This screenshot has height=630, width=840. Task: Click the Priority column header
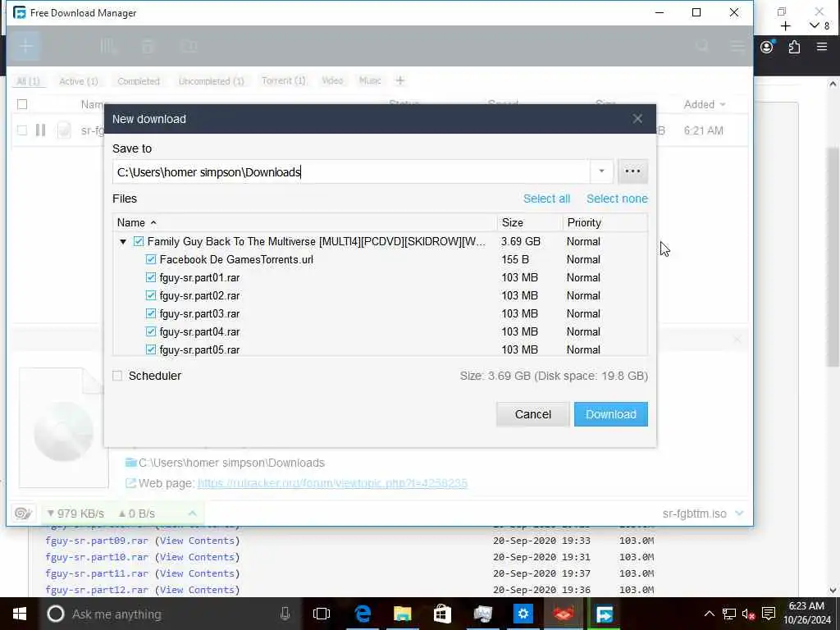[605, 222]
